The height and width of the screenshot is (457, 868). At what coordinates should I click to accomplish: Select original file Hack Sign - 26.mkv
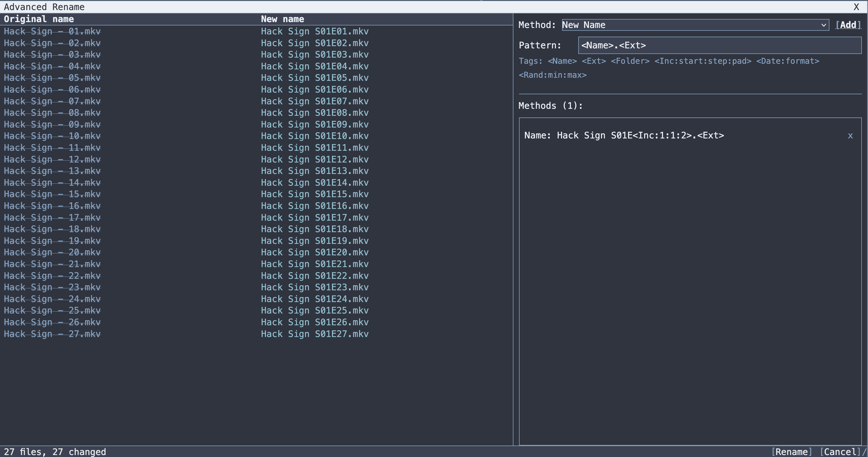pos(52,322)
